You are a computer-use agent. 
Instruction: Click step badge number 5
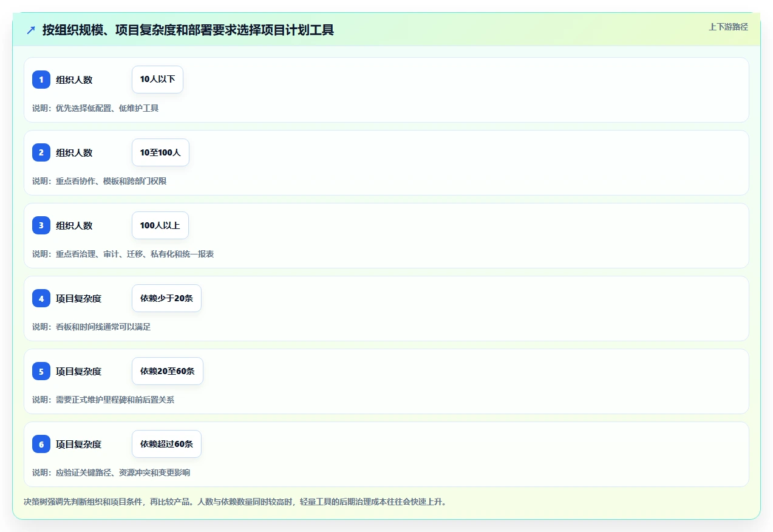click(x=41, y=371)
